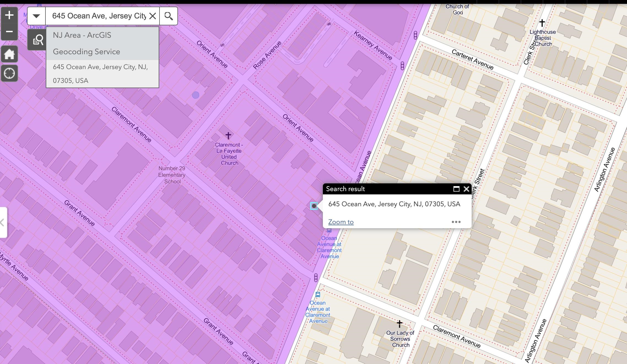Select the 645 Ocean Ave suggestion result

point(102,74)
